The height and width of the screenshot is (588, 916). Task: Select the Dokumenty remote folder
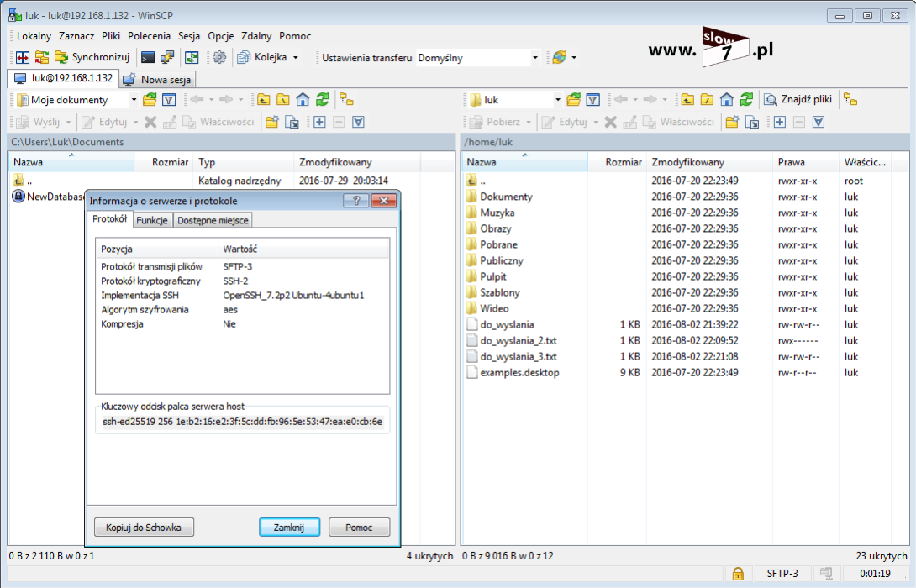(506, 197)
